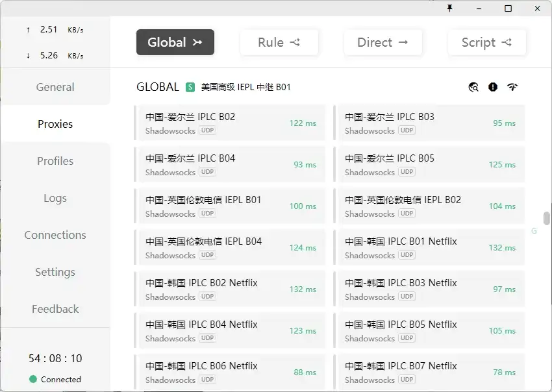Click the UDP badge on 韩国 IPLC B05 Netflix
Image resolution: width=552 pixels, height=392 pixels.
[x=407, y=338]
